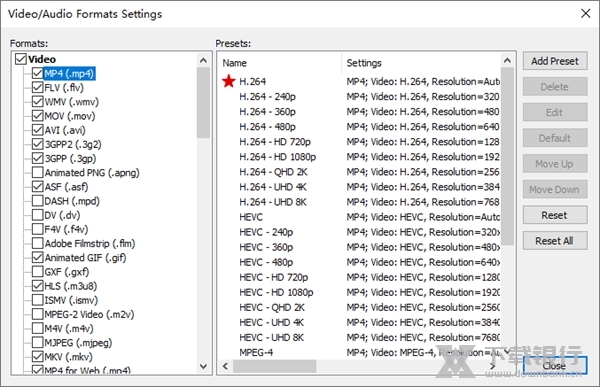Enable the DASH (.mpd) checkbox

click(x=38, y=201)
